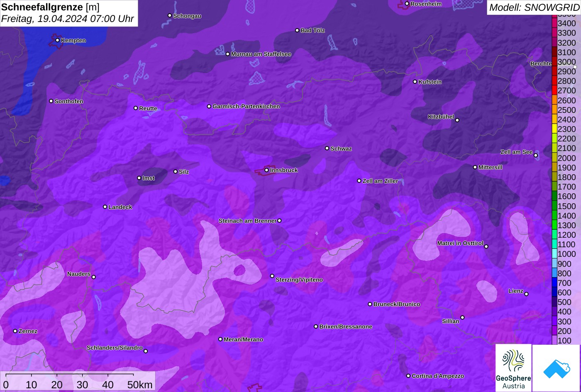Click the Innsbruck city marker
This screenshot has width=581, height=392.
[266, 170]
